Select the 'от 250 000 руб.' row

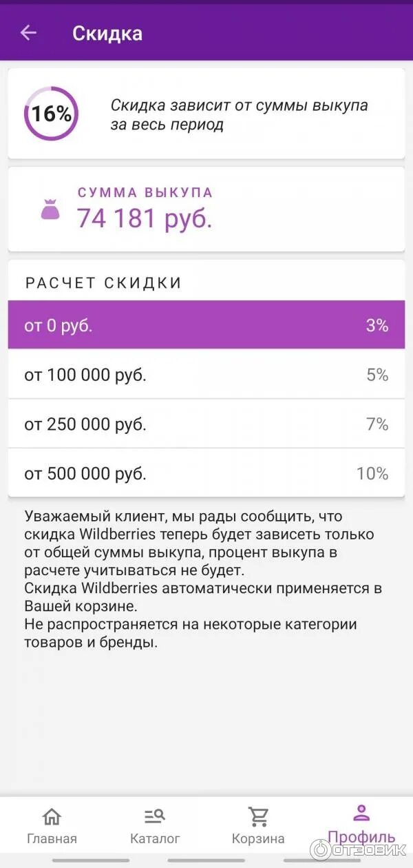tap(206, 424)
